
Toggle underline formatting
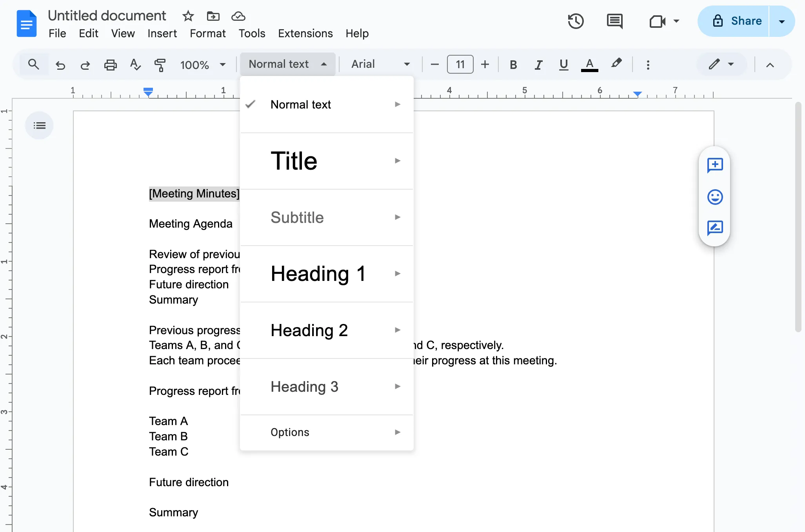pos(563,65)
